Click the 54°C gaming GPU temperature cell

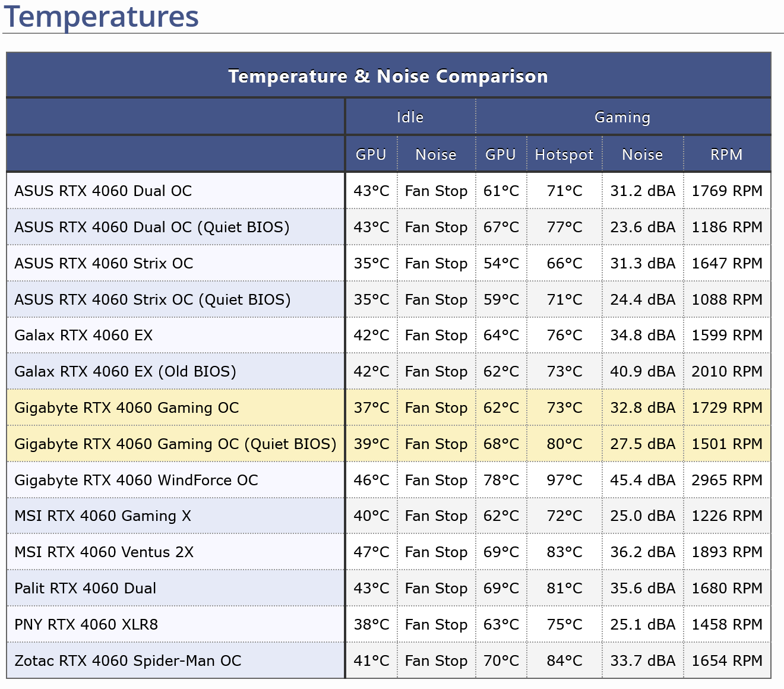(x=501, y=263)
